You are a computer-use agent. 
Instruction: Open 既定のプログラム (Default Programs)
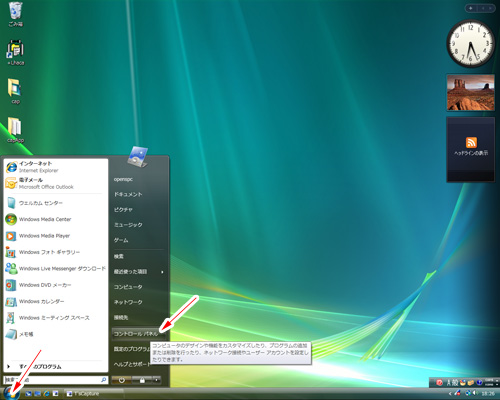click(131, 349)
